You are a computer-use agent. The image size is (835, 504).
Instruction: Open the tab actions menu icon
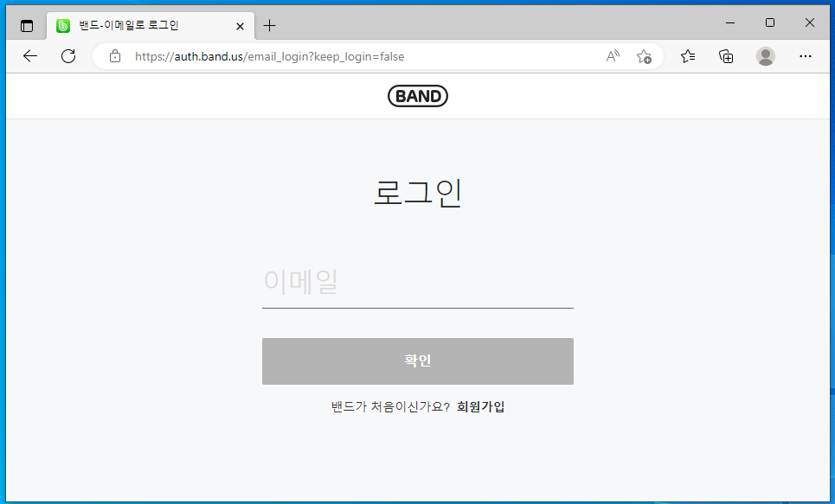click(27, 26)
